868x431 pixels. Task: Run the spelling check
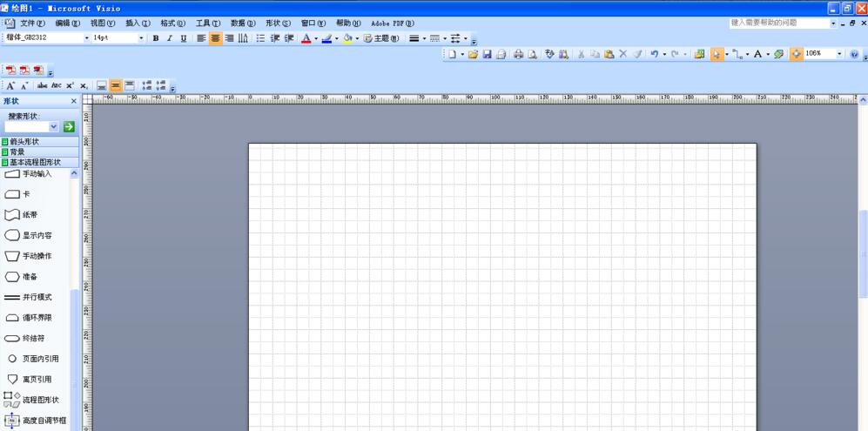[549, 54]
